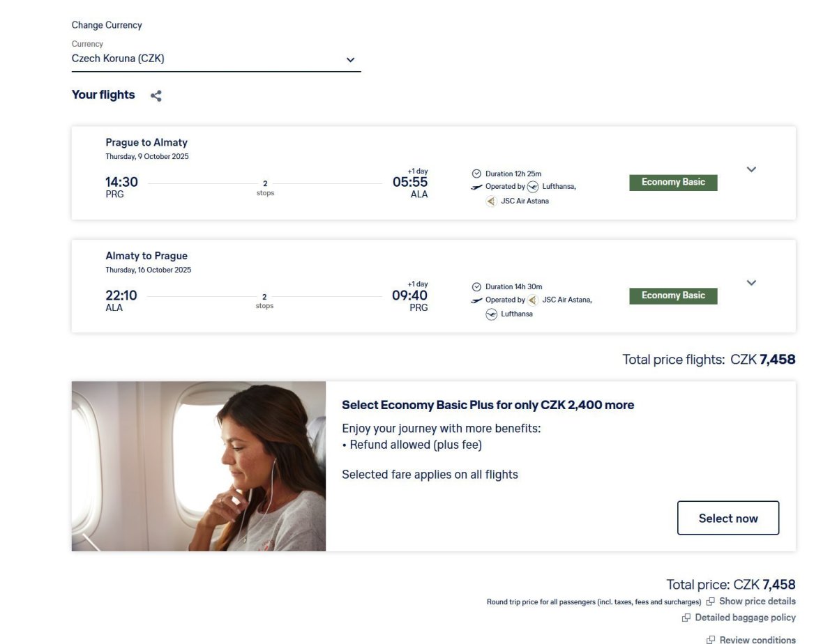837x644 pixels.
Task: Click the 2 stops label on outbound flight
Action: tap(265, 187)
